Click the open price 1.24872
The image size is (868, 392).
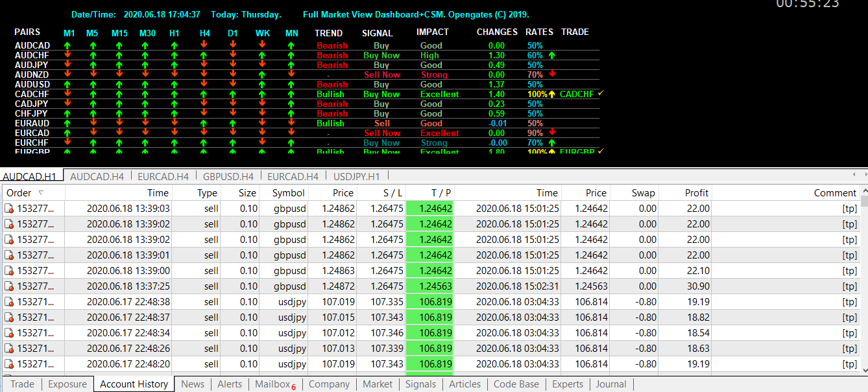click(x=339, y=286)
